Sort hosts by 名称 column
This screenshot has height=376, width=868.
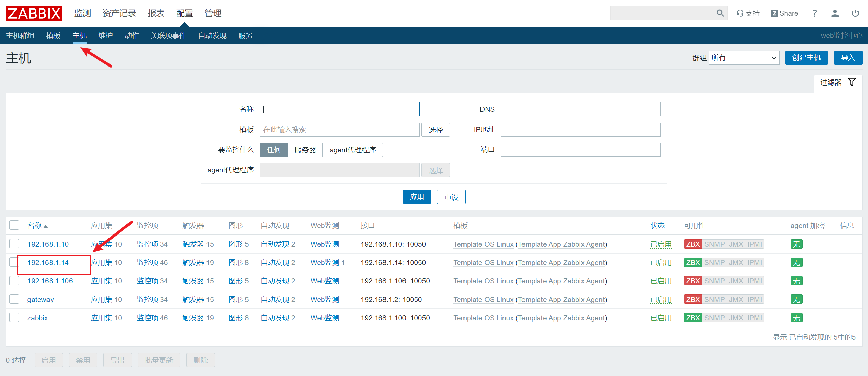pyautogui.click(x=37, y=226)
